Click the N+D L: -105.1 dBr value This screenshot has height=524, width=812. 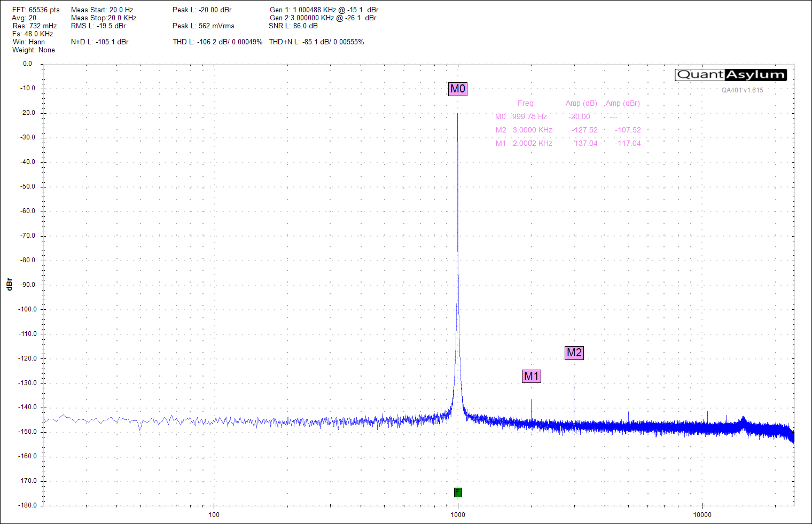[x=100, y=42]
